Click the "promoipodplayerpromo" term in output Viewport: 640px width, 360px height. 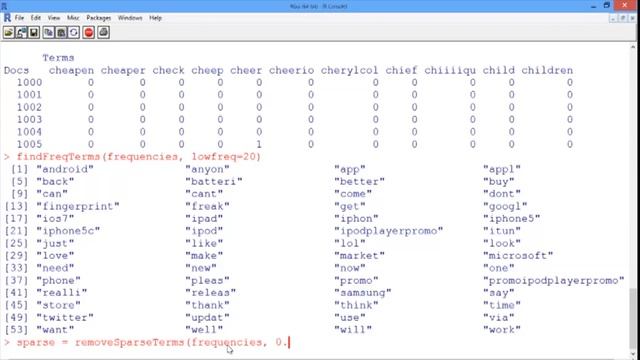[x=554, y=280]
